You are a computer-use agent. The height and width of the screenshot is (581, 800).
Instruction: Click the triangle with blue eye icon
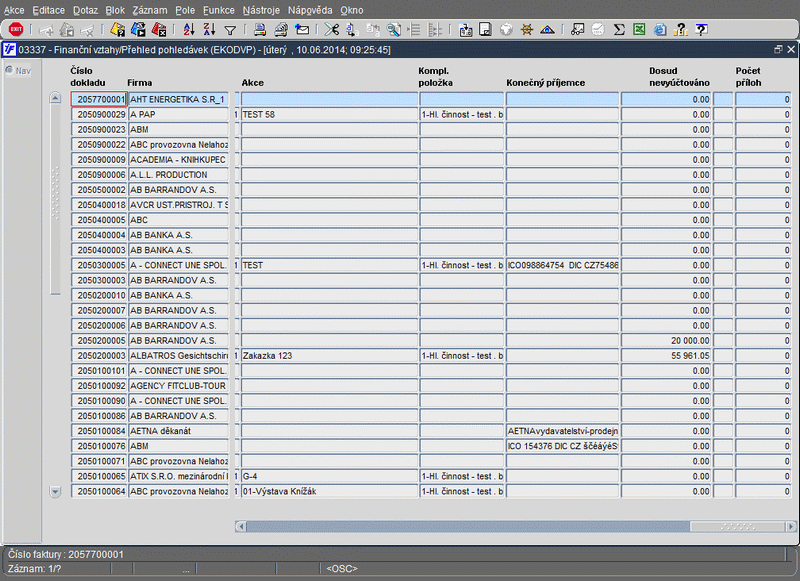pyautogui.click(x=547, y=30)
